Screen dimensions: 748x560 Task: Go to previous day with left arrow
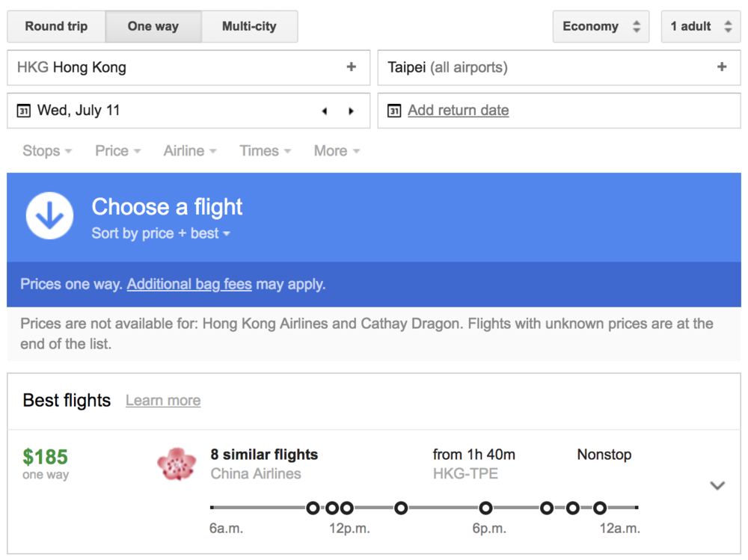325,111
